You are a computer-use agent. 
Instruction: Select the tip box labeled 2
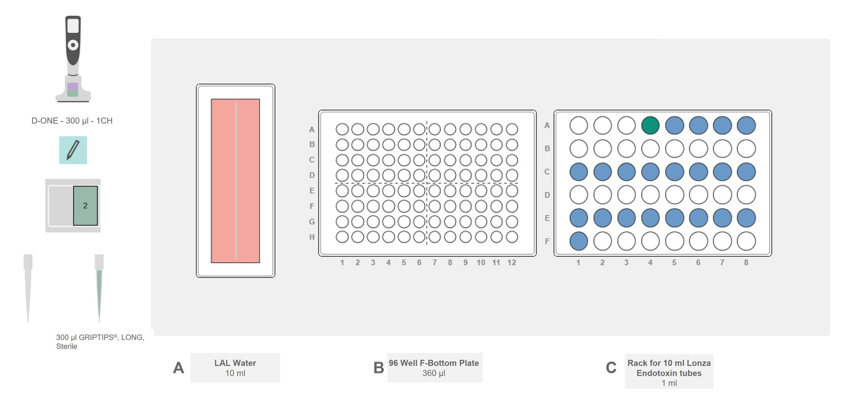tap(85, 206)
